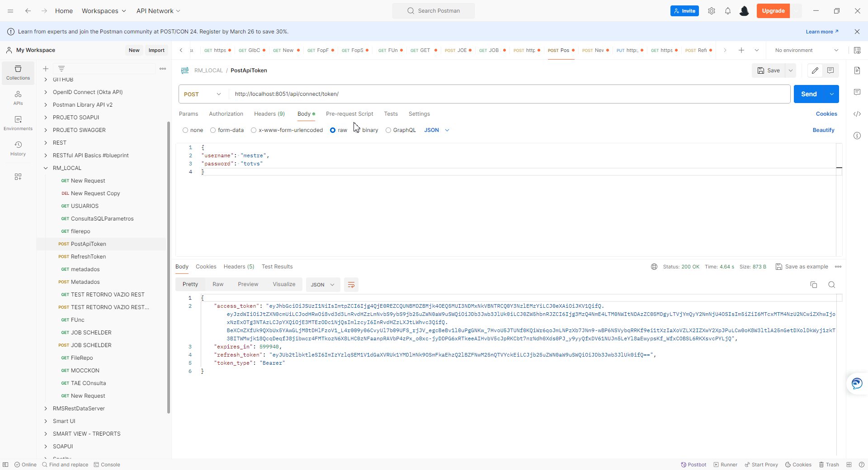
Task: Open the documentation icon in right sidebar
Action: [857, 70]
